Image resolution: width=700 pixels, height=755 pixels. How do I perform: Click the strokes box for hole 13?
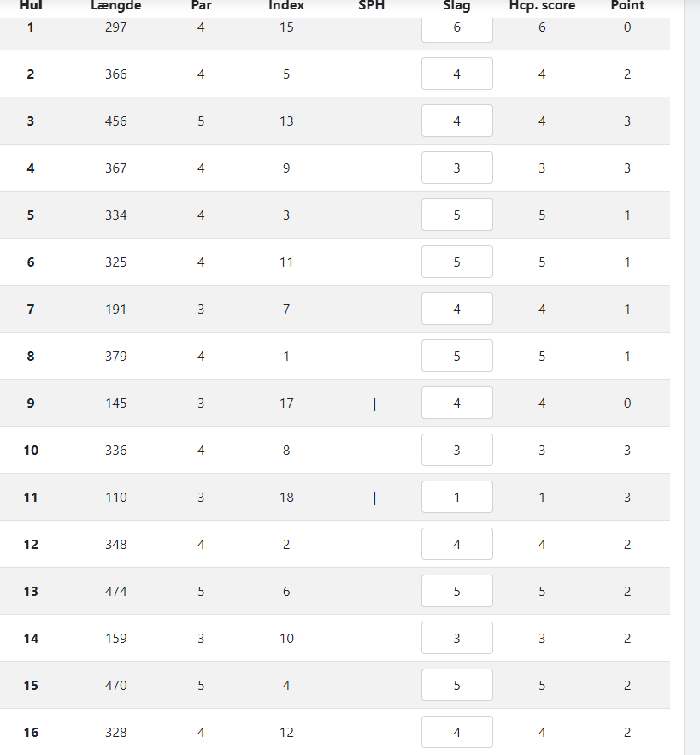coord(457,592)
